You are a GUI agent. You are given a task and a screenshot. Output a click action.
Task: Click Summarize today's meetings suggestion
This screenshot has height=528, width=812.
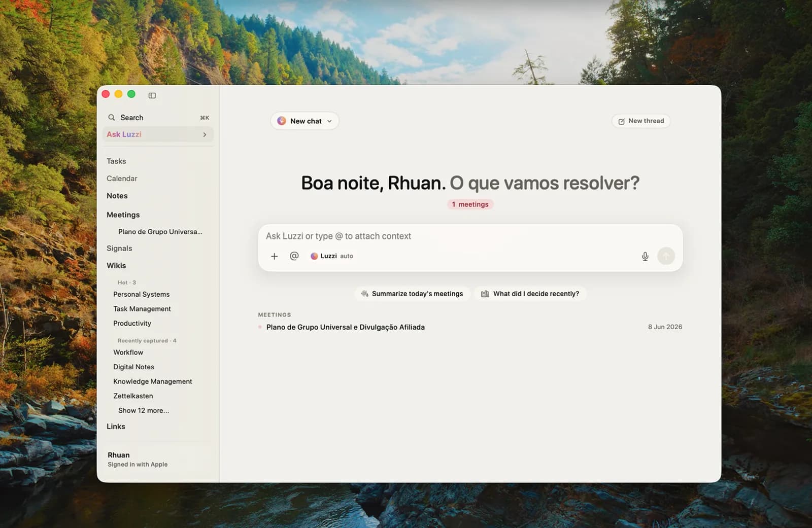(x=412, y=294)
